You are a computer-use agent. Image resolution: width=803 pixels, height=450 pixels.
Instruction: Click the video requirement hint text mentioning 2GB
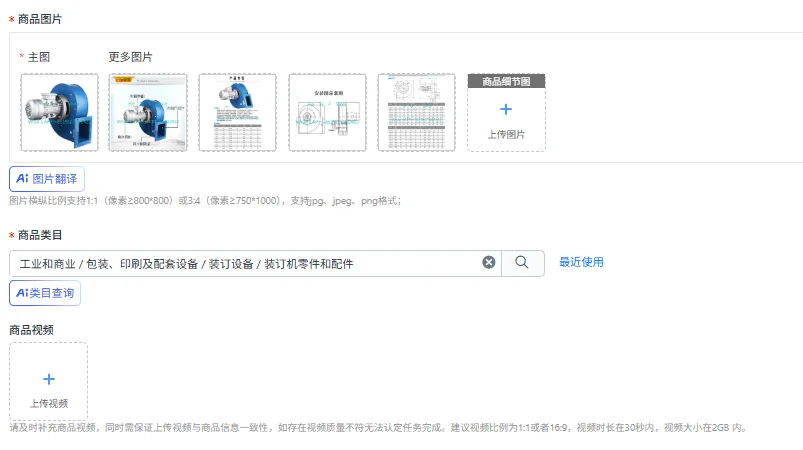click(379, 427)
